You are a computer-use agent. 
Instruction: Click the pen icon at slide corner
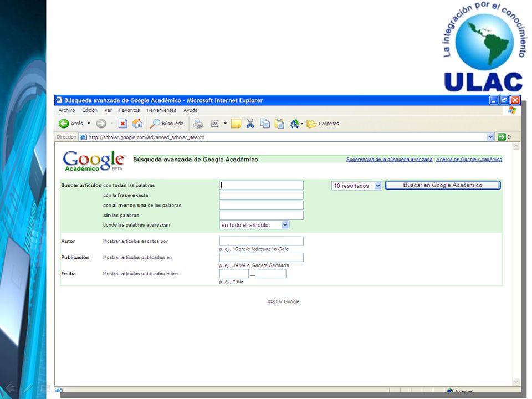pyautogui.click(x=28, y=388)
